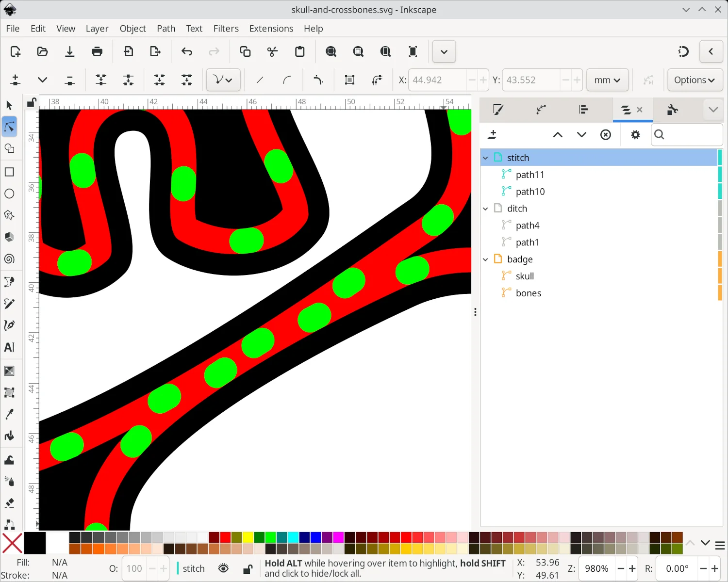The height and width of the screenshot is (582, 728).
Task: Join selected nodes icon
Action: tap(101, 80)
